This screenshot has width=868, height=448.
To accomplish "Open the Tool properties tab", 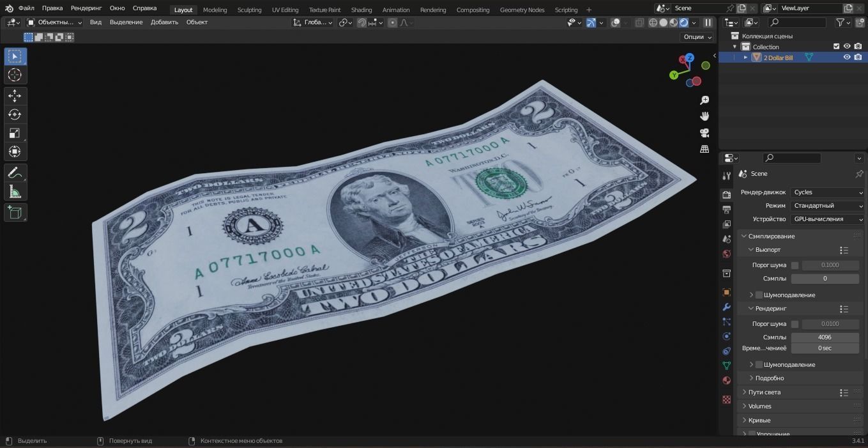I will (x=726, y=176).
